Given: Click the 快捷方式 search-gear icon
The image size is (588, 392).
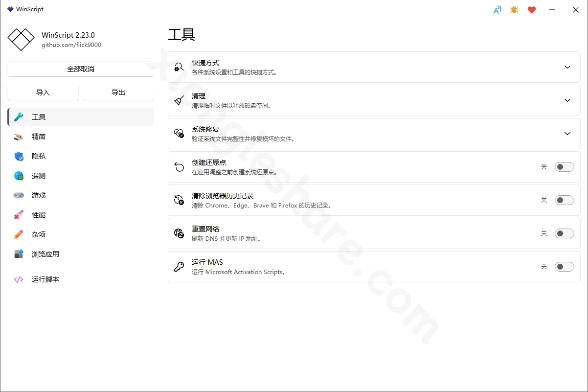Looking at the screenshot, I should click(179, 67).
